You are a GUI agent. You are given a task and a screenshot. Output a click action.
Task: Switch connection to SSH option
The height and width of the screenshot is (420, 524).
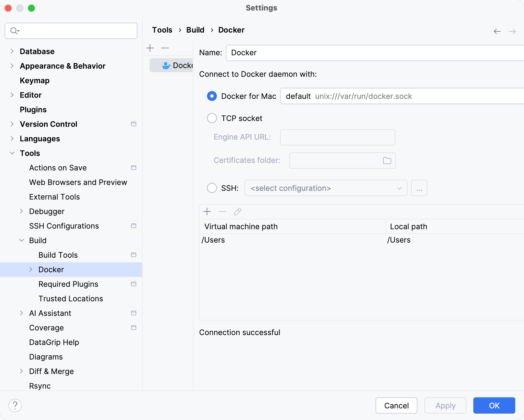(x=212, y=188)
